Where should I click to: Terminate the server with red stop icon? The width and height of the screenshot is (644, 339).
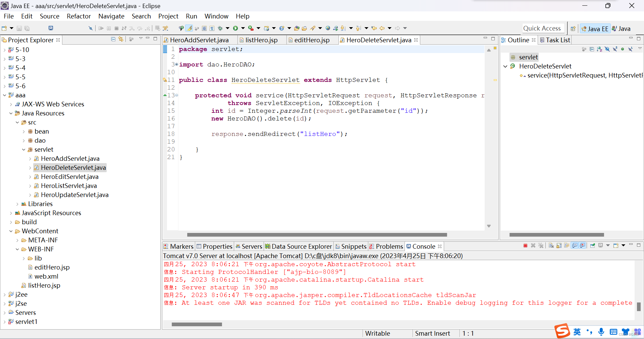(x=525, y=246)
